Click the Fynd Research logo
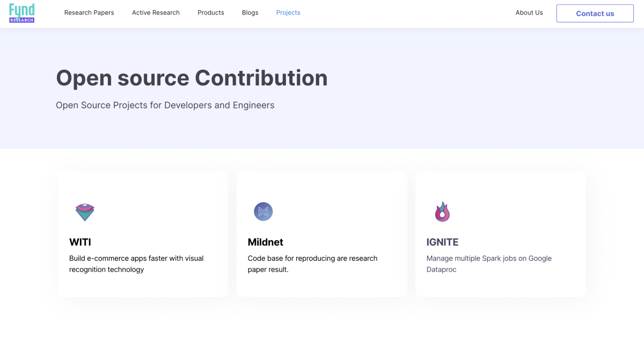Viewport: 644px width, 338px height. 21,13
